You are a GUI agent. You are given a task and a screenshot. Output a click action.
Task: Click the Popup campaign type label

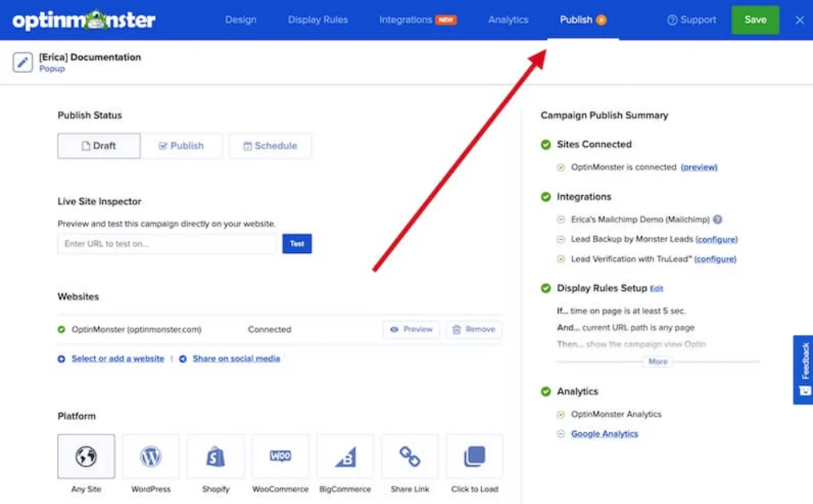51,69
